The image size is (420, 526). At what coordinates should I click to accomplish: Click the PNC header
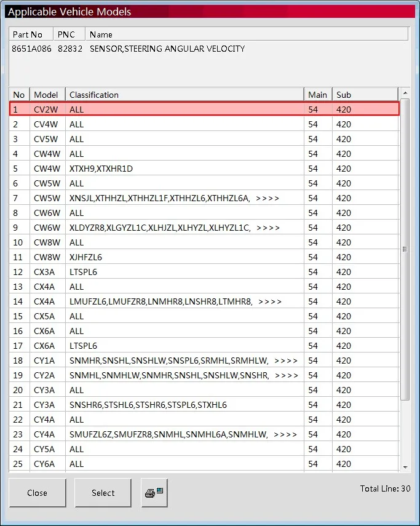69,34
